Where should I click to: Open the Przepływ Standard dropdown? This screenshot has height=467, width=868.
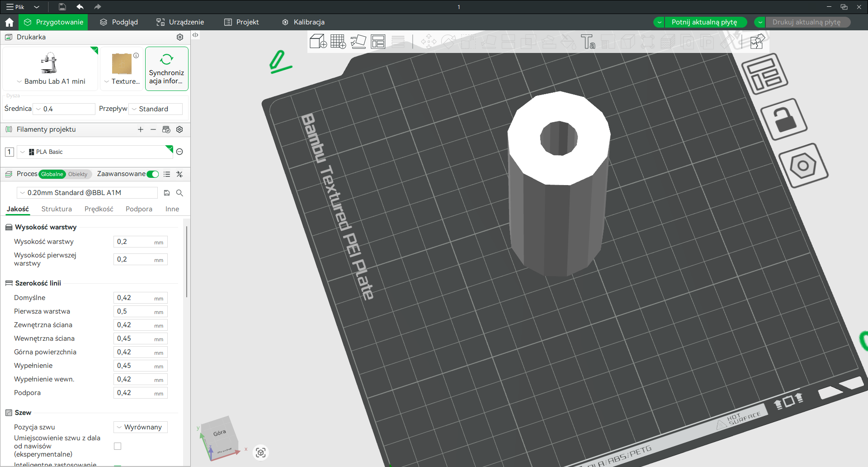point(156,109)
